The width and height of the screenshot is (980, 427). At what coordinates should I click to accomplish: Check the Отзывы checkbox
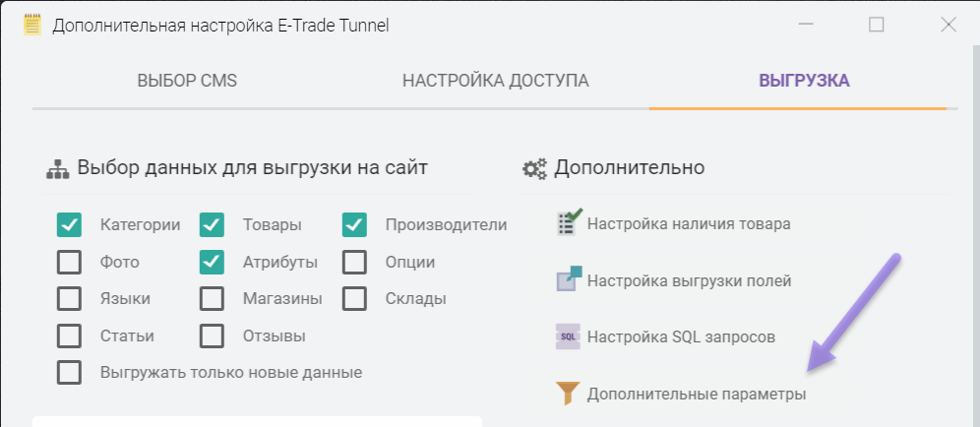coord(212,335)
